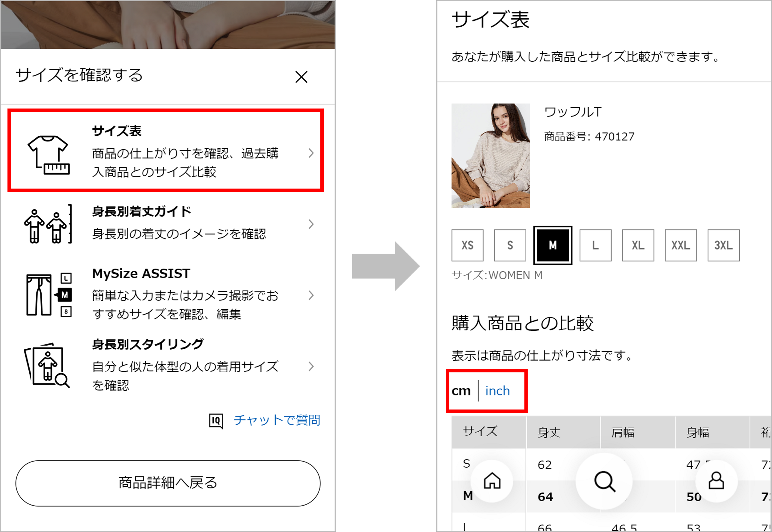Click the IQ chat icon
Screen dimensions: 772x532
pyautogui.click(x=216, y=421)
